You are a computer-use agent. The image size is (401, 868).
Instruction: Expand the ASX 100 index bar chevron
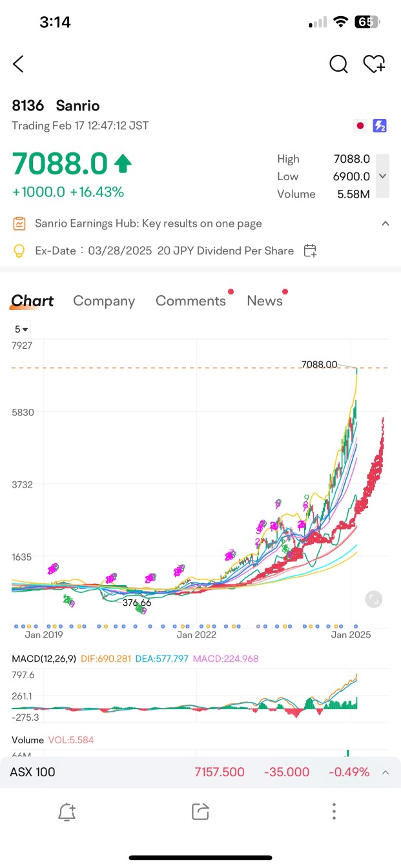(x=386, y=772)
